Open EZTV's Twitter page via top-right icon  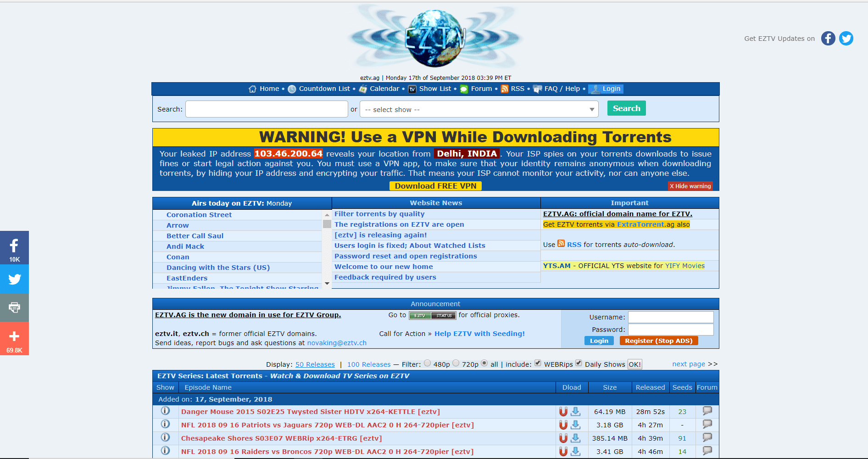tap(846, 39)
